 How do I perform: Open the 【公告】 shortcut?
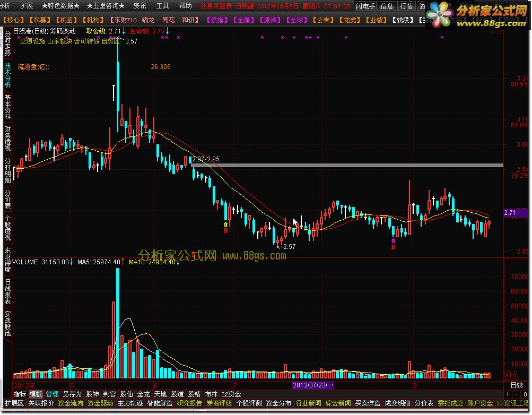[323, 20]
